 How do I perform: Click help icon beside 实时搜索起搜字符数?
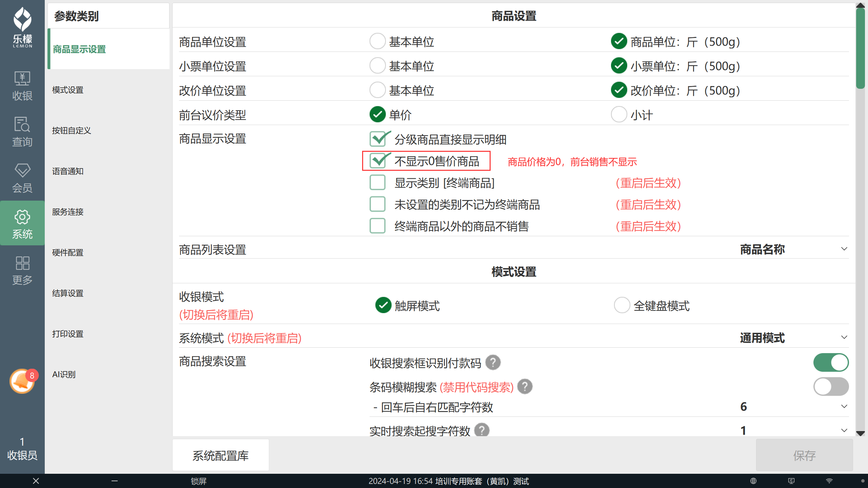point(482,430)
